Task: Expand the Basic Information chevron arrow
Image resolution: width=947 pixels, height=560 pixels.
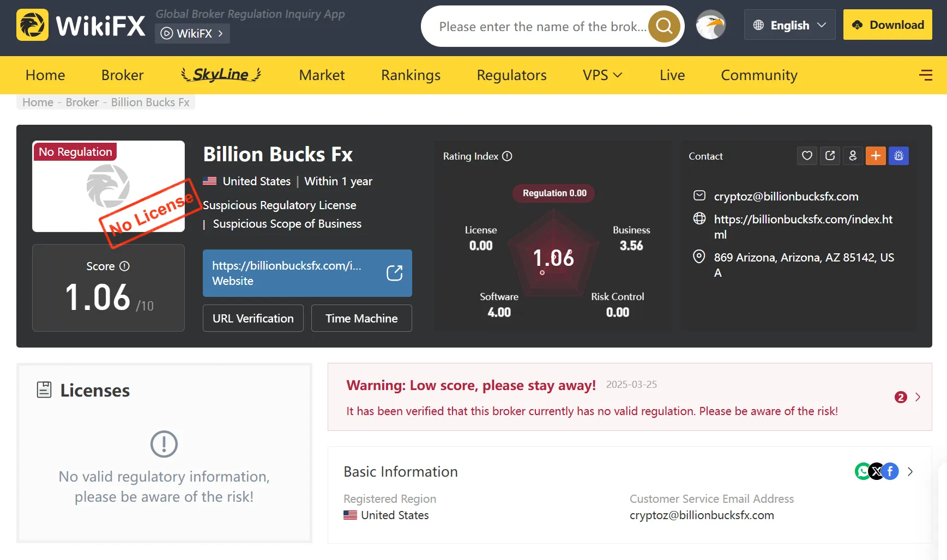Action: tap(910, 472)
